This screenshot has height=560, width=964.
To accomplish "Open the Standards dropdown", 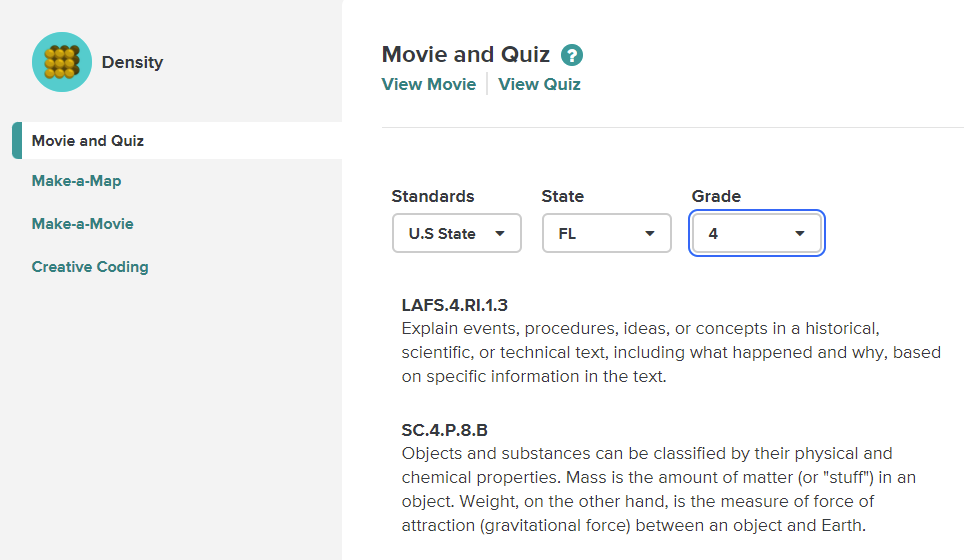I will point(456,234).
